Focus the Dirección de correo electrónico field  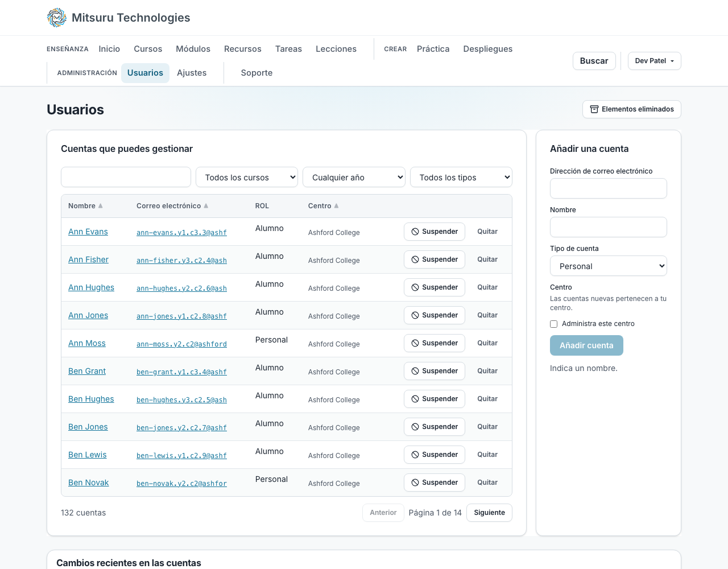click(x=609, y=188)
